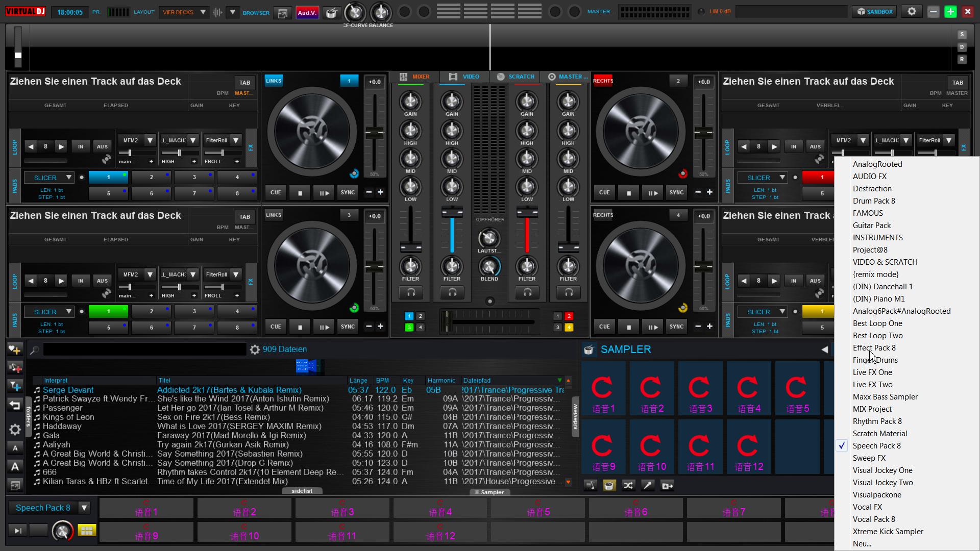The width and height of the screenshot is (980, 551).
Task: Toggle headphone cue on second mixer channel
Action: (x=452, y=292)
